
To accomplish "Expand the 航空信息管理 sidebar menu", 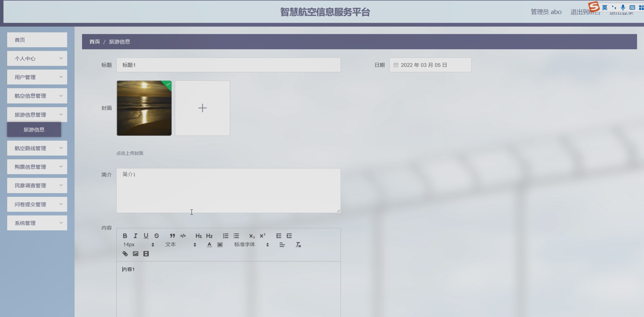I will [37, 96].
